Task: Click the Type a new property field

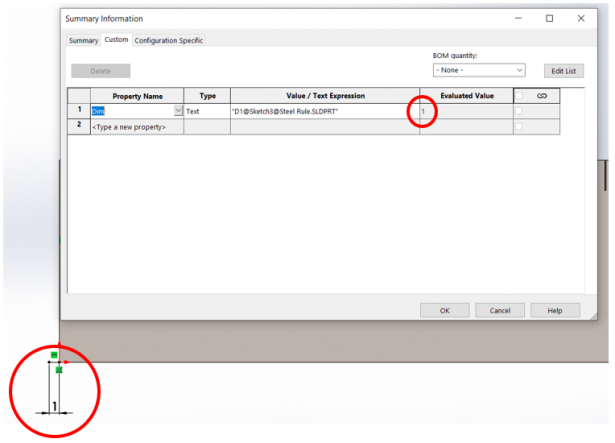Action: [137, 127]
